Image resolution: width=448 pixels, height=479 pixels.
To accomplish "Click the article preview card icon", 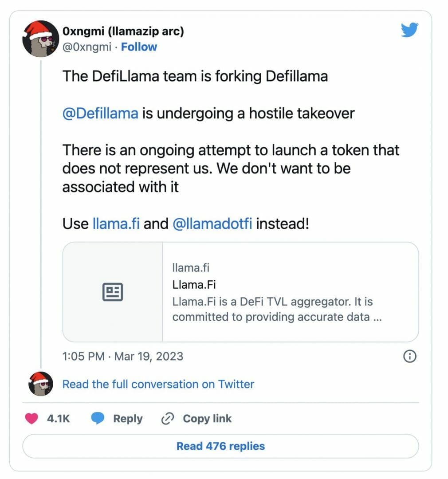I will [x=113, y=291].
